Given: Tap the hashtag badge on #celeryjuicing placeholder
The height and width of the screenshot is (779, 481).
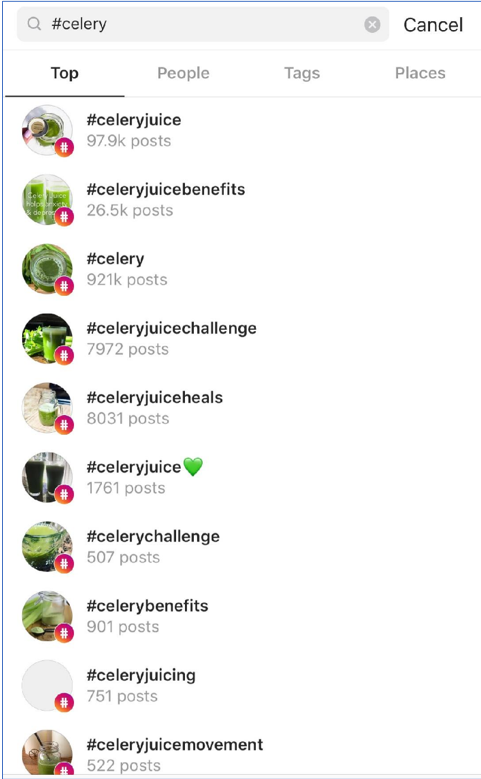Looking at the screenshot, I should coord(64,702).
